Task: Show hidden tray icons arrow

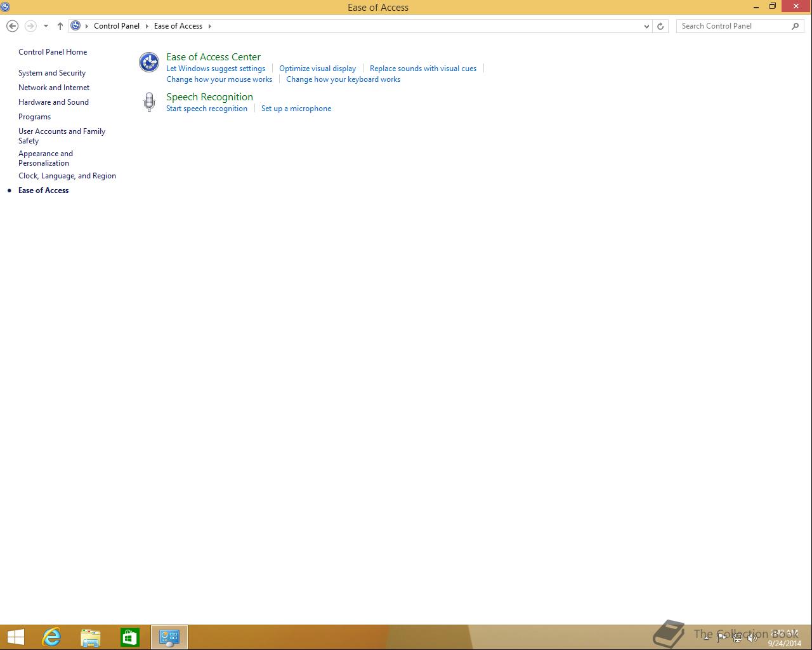Action: [706, 637]
